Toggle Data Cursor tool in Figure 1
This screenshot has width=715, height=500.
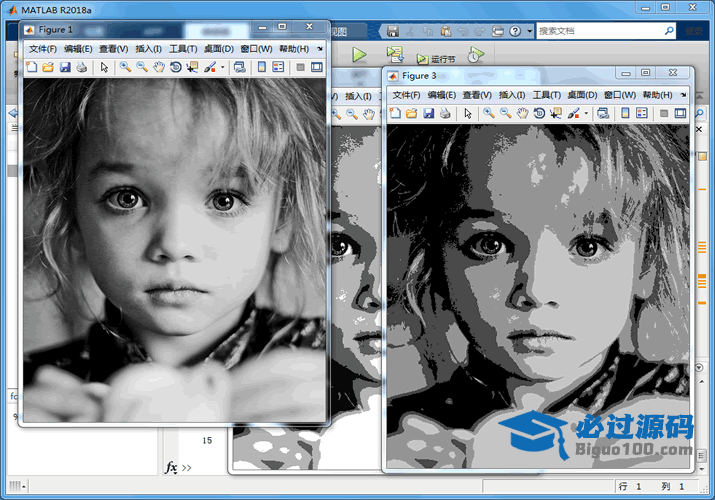[x=192, y=67]
